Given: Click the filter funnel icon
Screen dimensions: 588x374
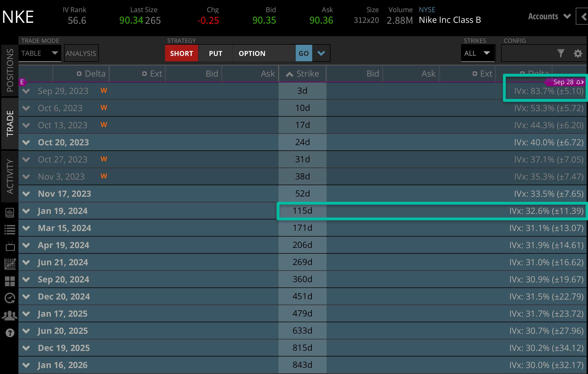Looking at the screenshot, I should [x=561, y=53].
